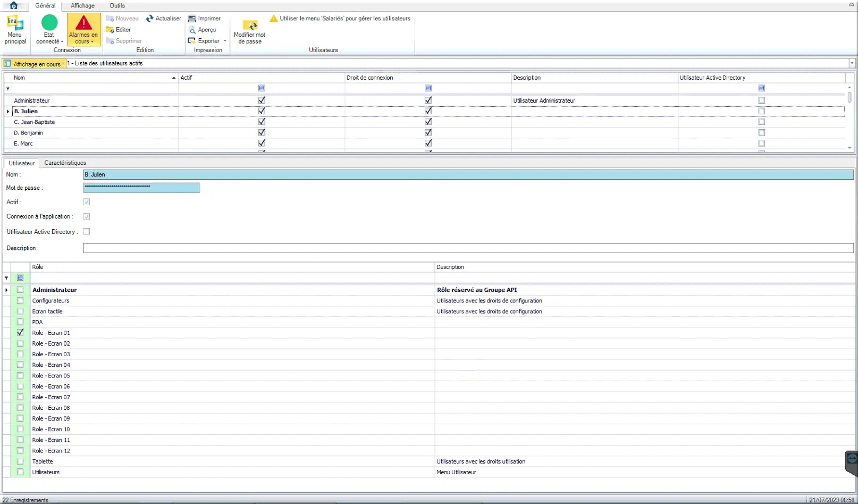This screenshot has width=858, height=504.
Task: Click the Description input field
Action: [468, 248]
